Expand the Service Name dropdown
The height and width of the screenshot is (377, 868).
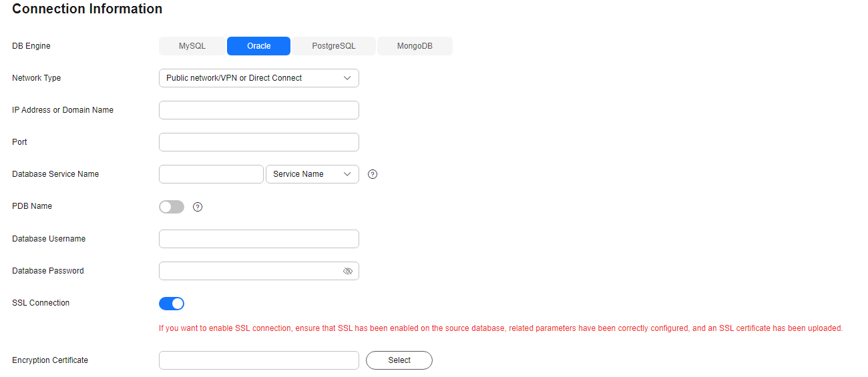[312, 174]
